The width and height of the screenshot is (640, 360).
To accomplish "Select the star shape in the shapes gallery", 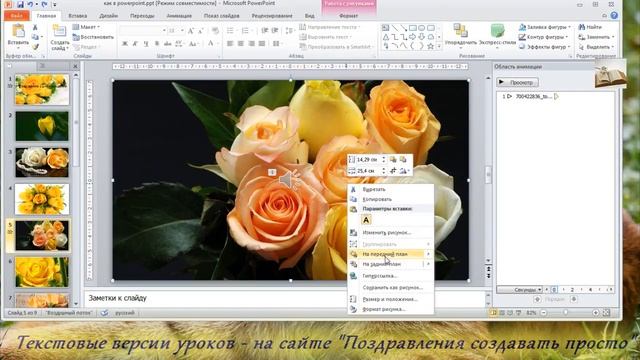I will (430, 46).
